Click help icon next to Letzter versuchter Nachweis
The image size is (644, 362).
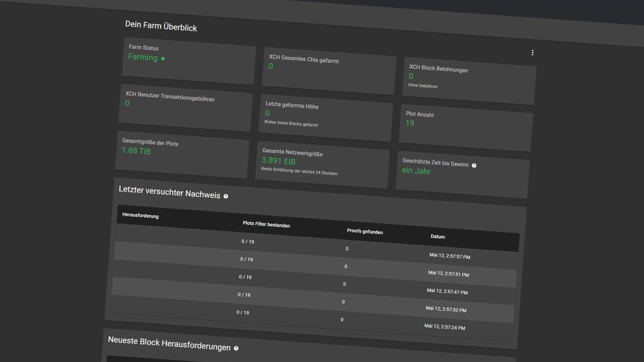click(226, 196)
